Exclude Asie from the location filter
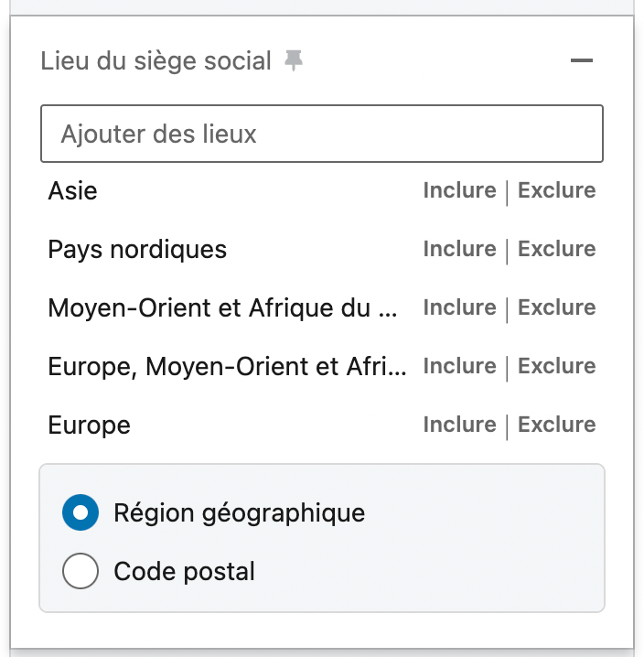 click(x=556, y=191)
